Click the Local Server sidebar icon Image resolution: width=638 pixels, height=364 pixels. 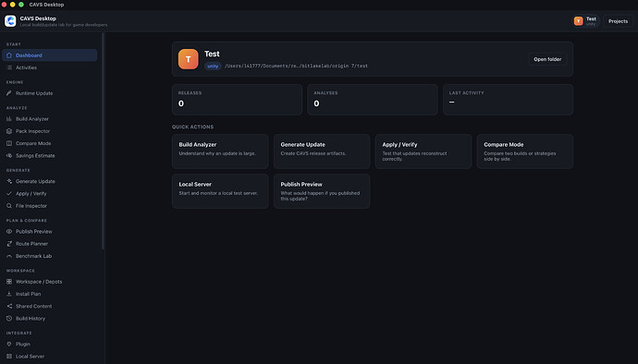click(9, 357)
